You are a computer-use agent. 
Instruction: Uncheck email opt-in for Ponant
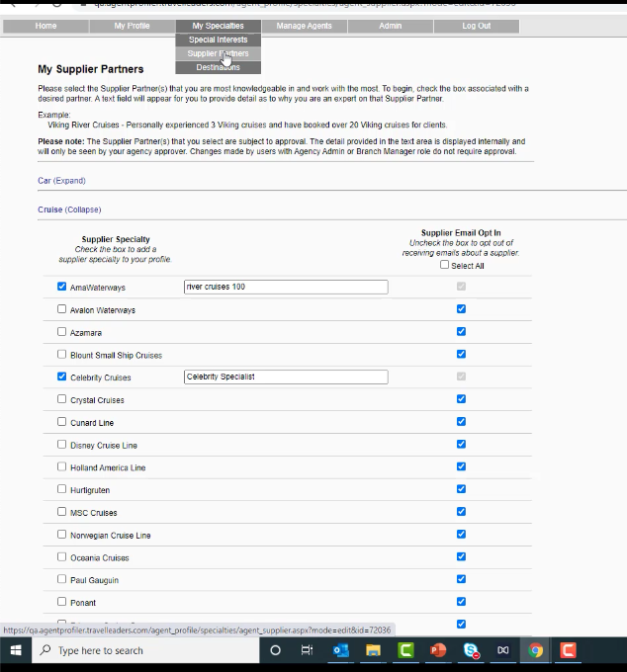[461, 601]
